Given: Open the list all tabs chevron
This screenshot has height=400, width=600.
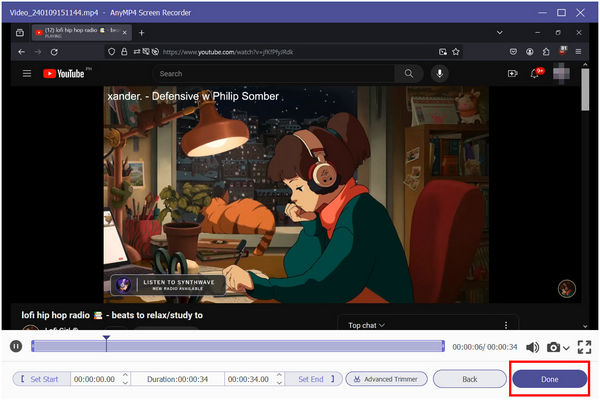Looking at the screenshot, I should pyautogui.click(x=499, y=33).
